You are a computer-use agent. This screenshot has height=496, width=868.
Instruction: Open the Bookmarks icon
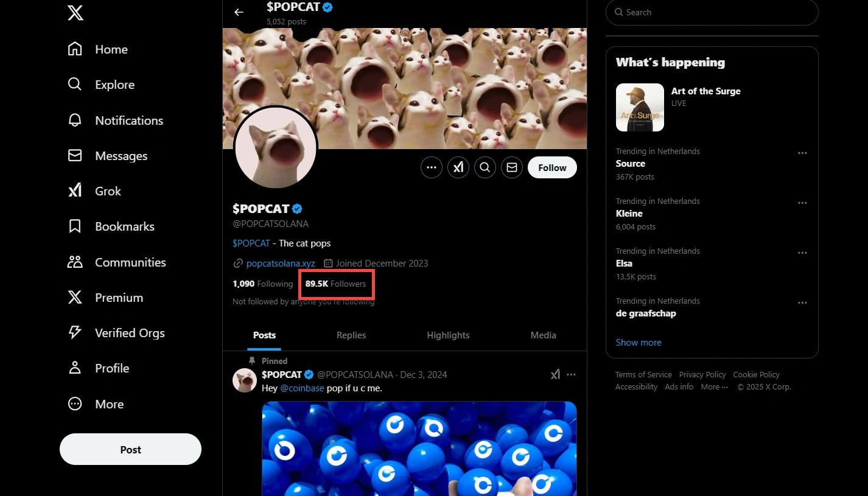75,226
